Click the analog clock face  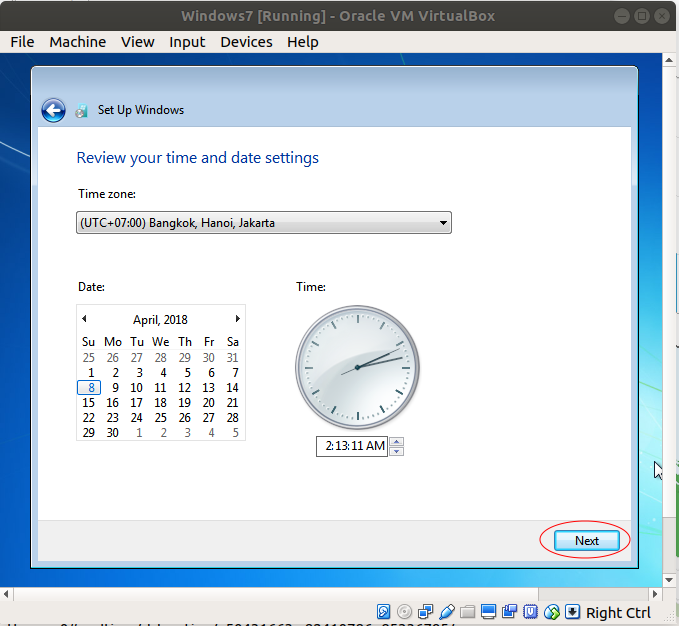358,368
